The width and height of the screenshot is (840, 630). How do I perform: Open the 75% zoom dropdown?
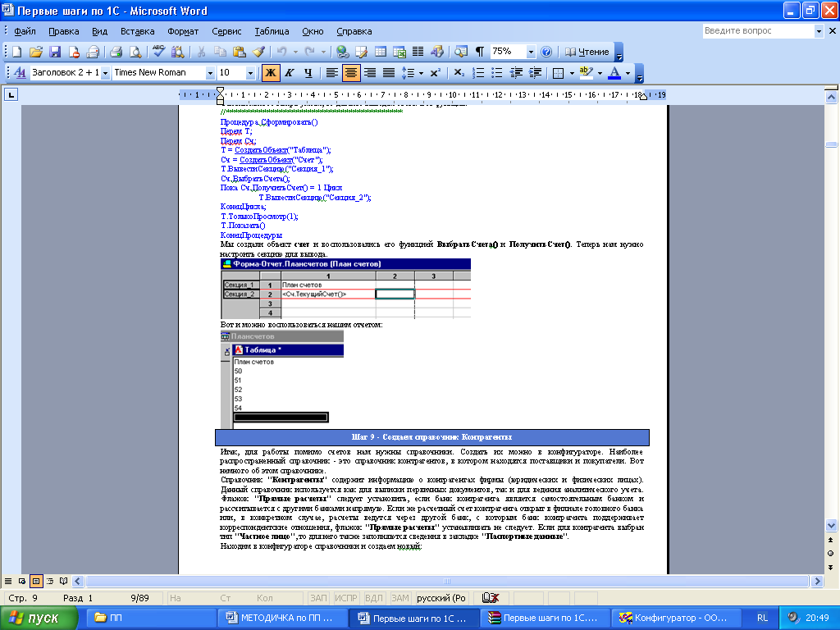[x=531, y=52]
